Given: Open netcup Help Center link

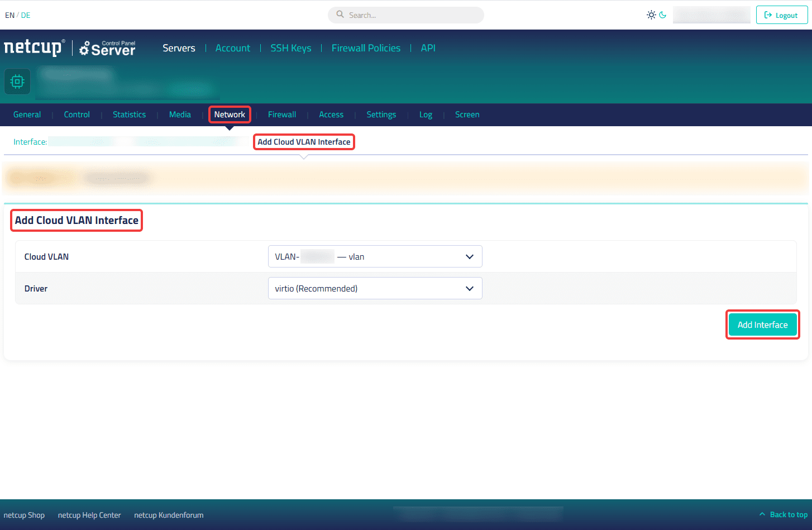Looking at the screenshot, I should pyautogui.click(x=89, y=515).
